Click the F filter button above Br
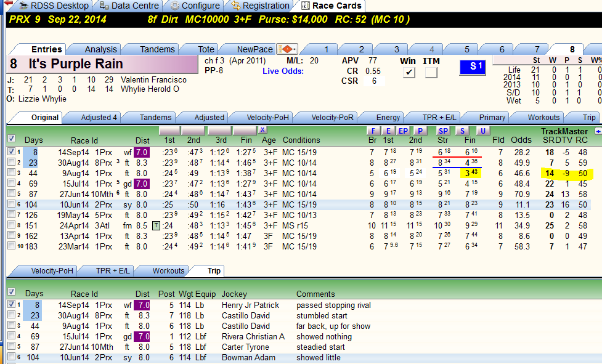 click(373, 131)
